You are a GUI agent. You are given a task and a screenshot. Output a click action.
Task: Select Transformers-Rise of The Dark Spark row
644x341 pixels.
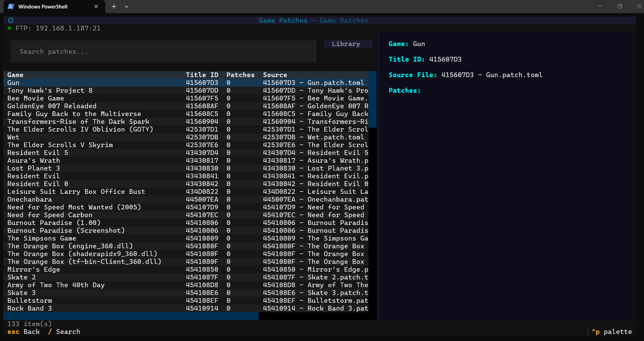(x=186, y=121)
